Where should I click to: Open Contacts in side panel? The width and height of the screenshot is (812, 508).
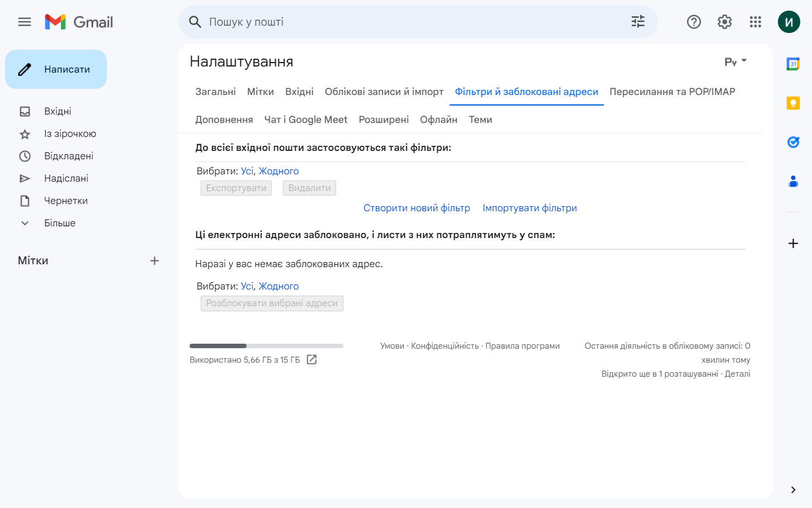pyautogui.click(x=792, y=182)
